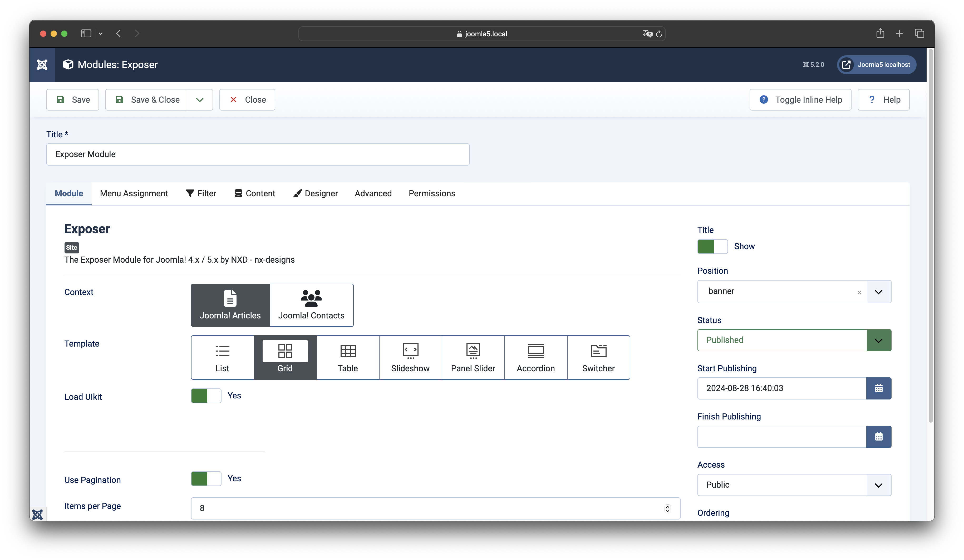Set context to Joomla! Contacts
Viewport: 964px width, 560px height.
pyautogui.click(x=311, y=305)
